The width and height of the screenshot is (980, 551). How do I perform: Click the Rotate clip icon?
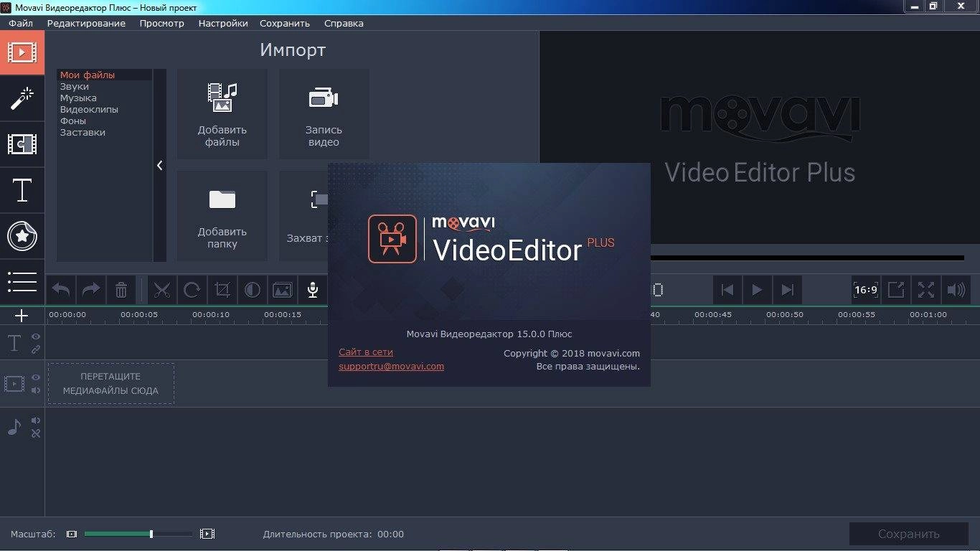192,290
